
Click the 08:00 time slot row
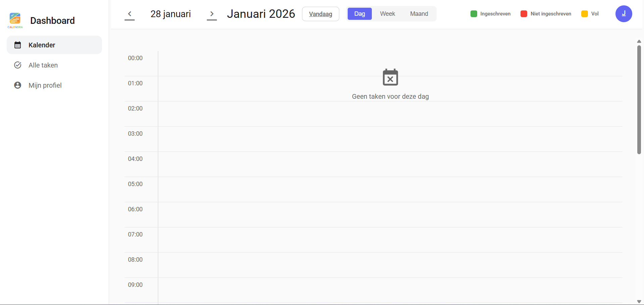(390, 265)
